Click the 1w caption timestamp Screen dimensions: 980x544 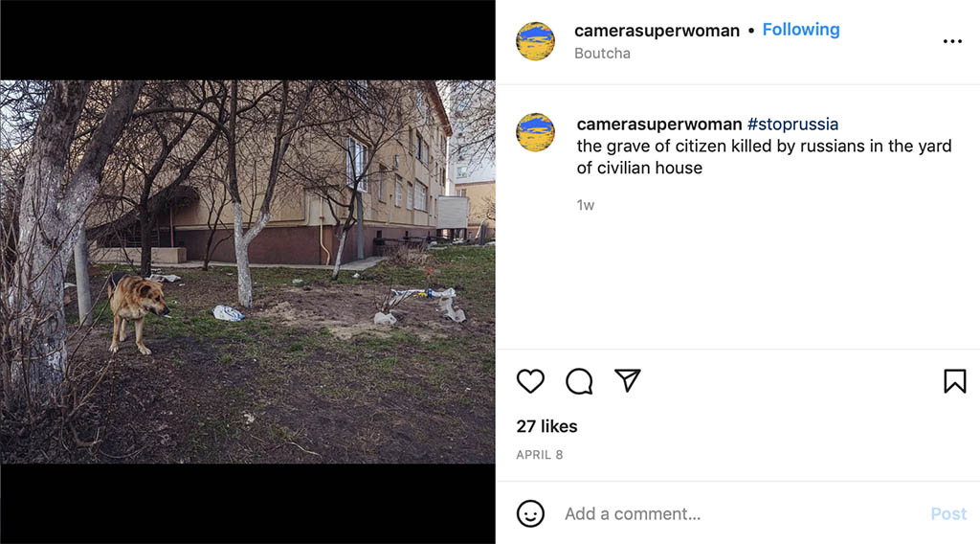point(585,205)
